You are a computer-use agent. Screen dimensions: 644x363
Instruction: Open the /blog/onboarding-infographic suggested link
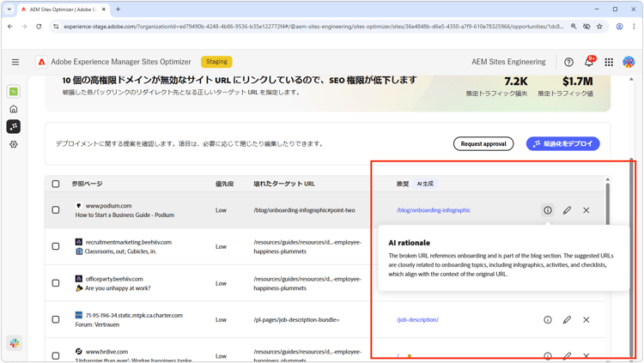point(434,210)
